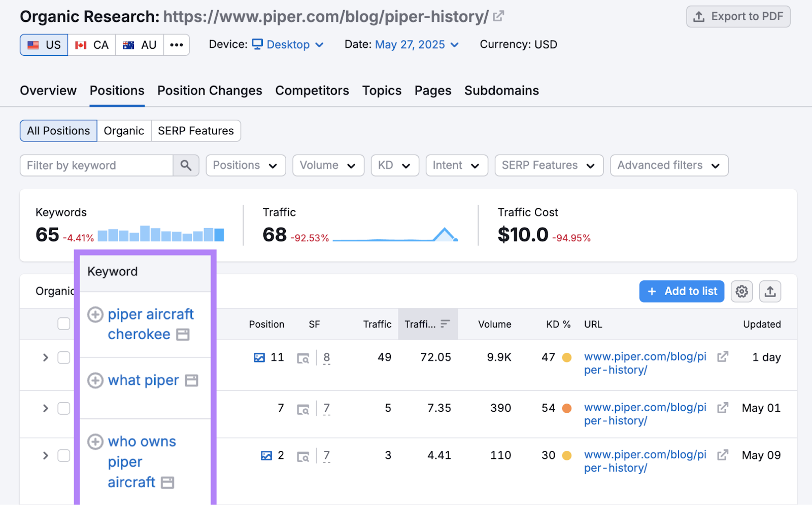Screen dimensions: 812x505
Task: Add "what piper" keyword using its plus icon
Action: click(x=95, y=380)
